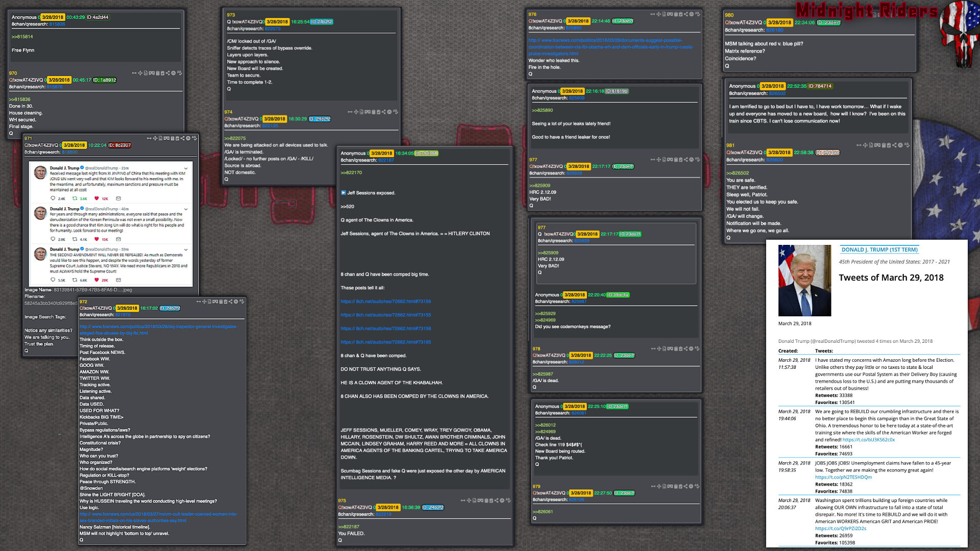The image size is (980, 551).
Task: Click the VR goggles icon on post 974
Action: 367,112
